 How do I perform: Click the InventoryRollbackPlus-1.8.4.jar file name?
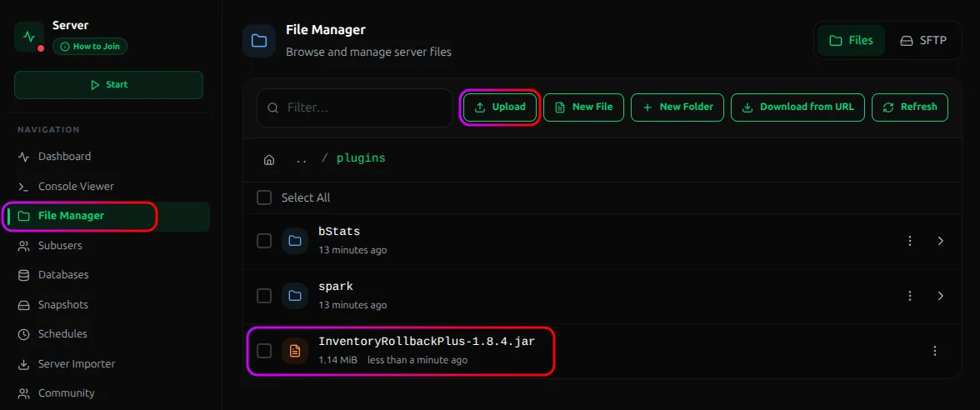point(427,342)
